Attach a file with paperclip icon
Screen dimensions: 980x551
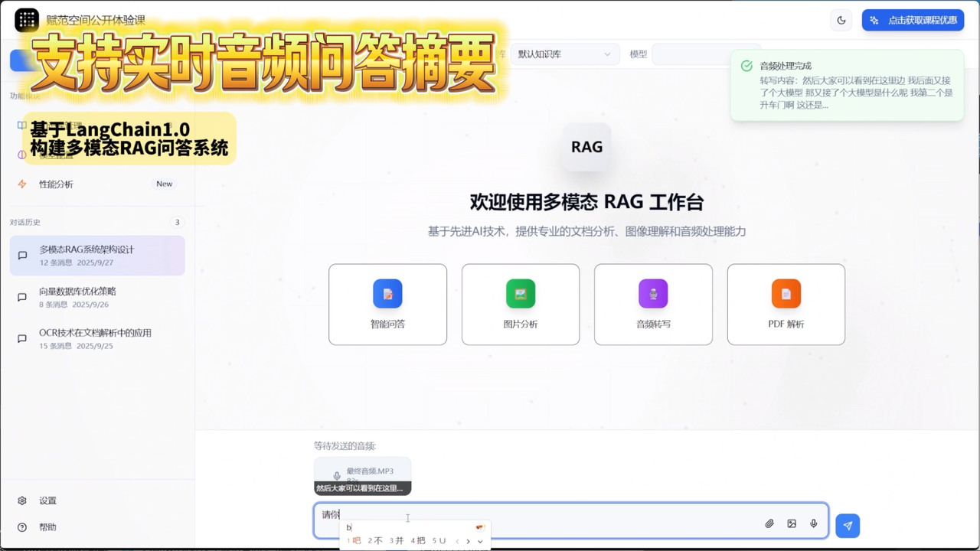click(769, 523)
